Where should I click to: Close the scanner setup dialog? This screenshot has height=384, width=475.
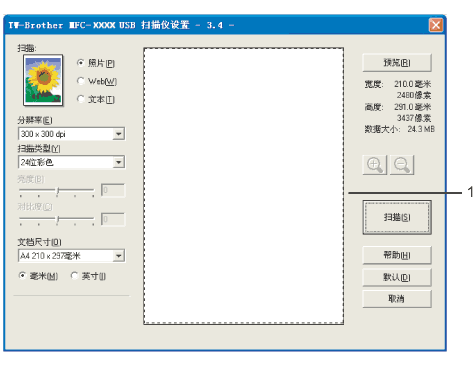point(436,25)
